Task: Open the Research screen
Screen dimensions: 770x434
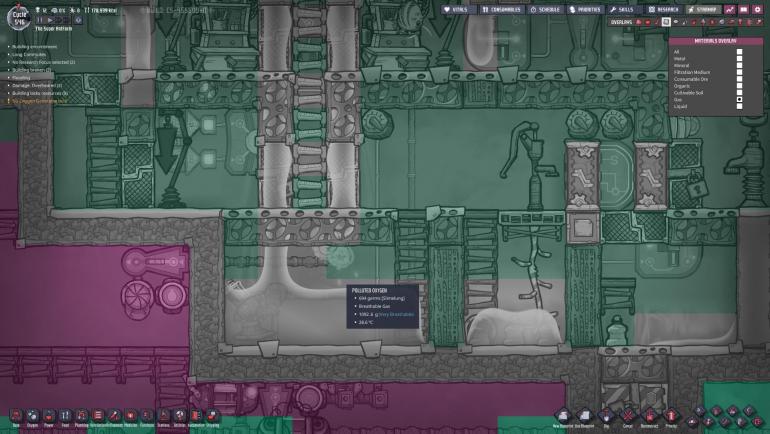Action: 663,9
